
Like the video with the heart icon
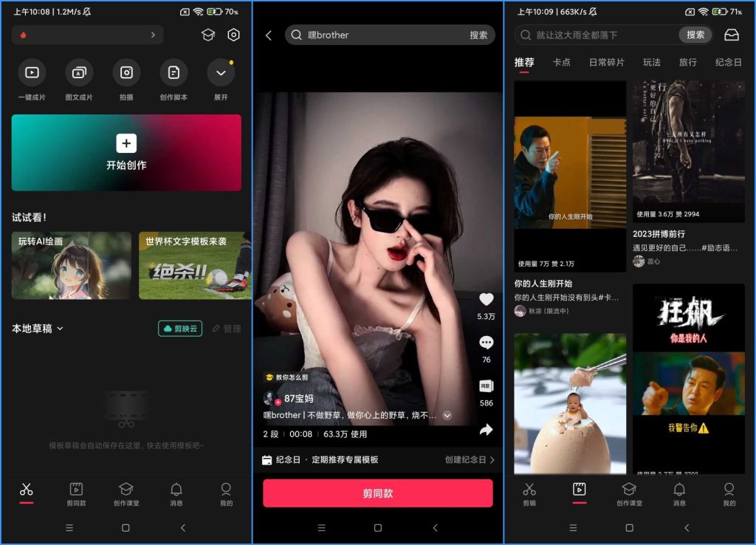coord(486,299)
